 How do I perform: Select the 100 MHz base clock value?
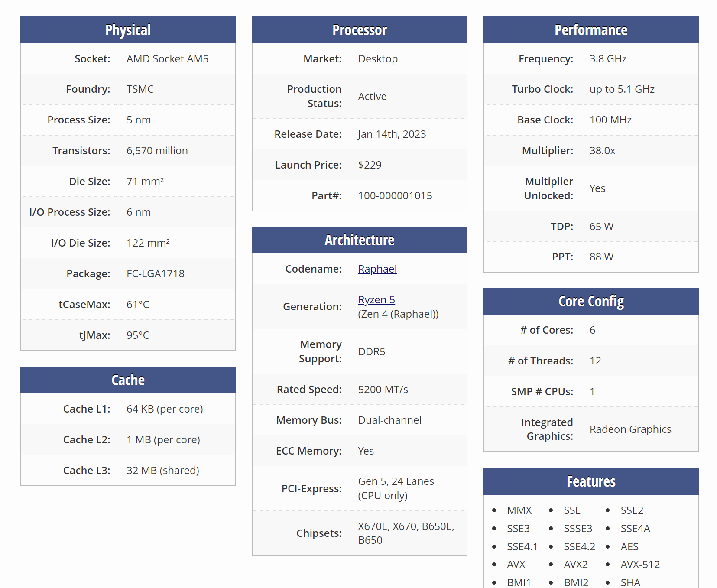coord(610,120)
